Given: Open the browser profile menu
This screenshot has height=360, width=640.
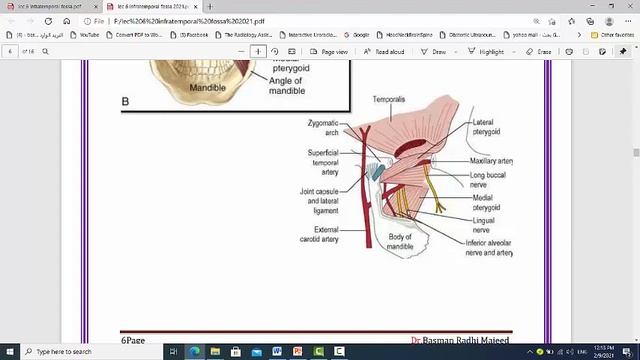Looking at the screenshot, I should tap(609, 21).
